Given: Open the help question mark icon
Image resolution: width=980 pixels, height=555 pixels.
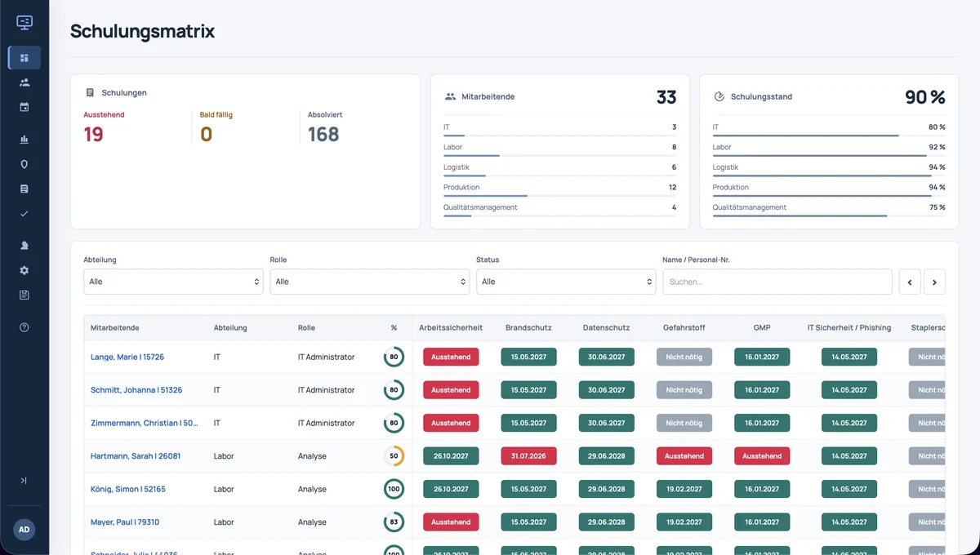Looking at the screenshot, I should tap(24, 327).
